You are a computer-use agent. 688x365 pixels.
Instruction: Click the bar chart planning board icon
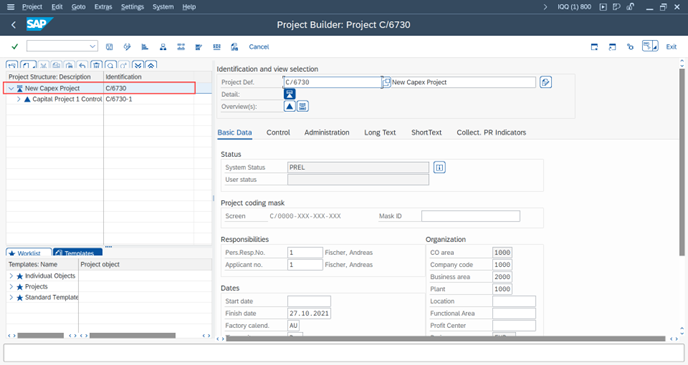145,47
